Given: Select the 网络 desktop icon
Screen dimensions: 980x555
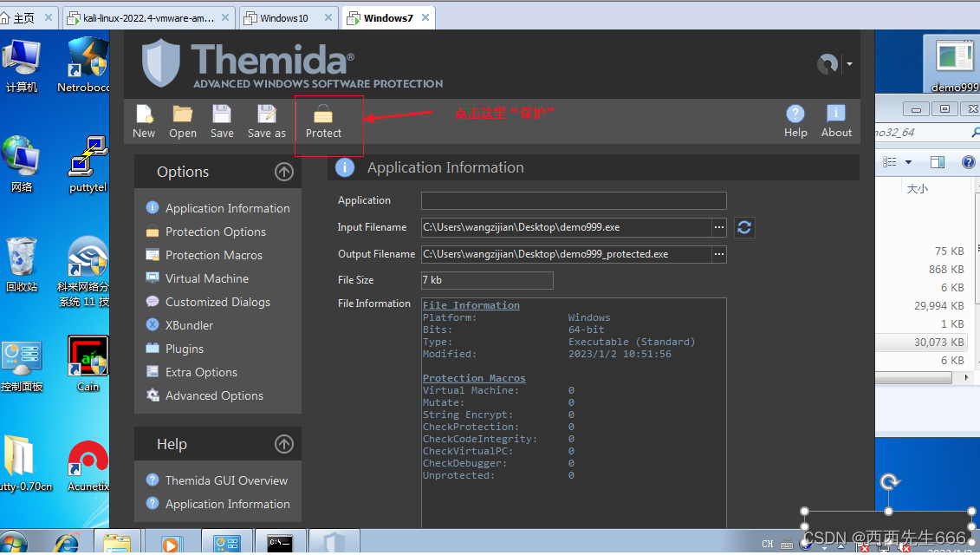Looking at the screenshot, I should [x=22, y=164].
